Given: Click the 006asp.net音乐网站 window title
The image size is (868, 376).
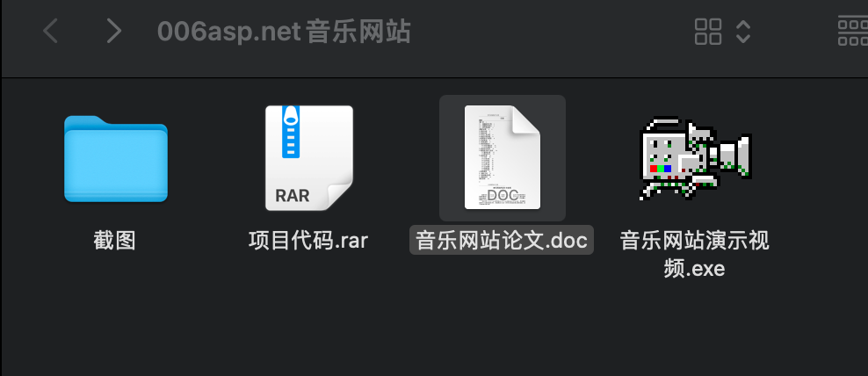Looking at the screenshot, I should (284, 32).
